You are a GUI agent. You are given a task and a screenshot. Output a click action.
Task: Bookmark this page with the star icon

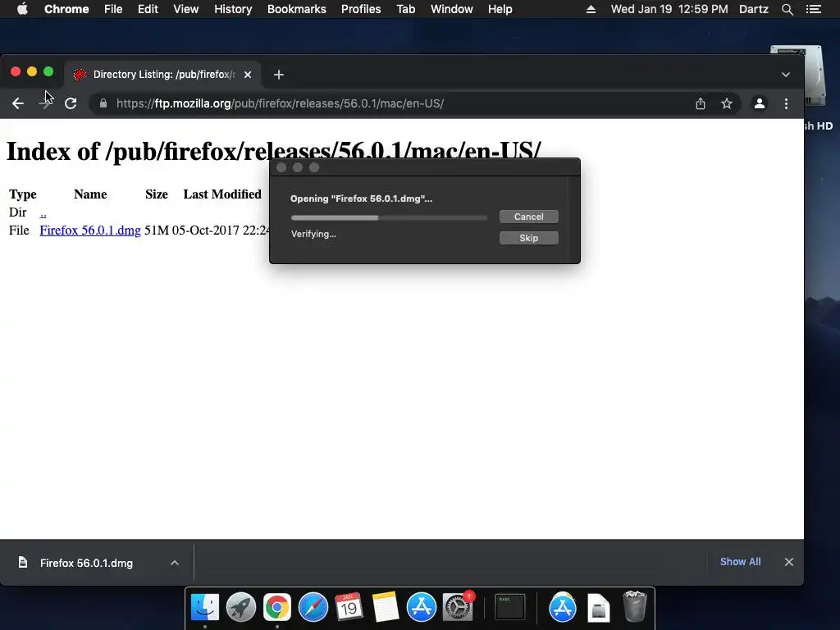coord(727,103)
